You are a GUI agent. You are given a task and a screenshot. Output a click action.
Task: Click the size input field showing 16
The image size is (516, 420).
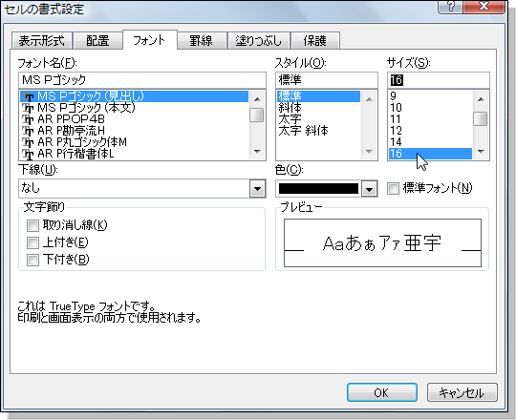pyautogui.click(x=439, y=80)
